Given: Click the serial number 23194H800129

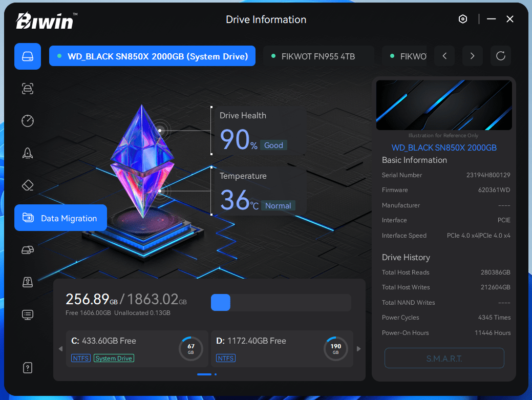Looking at the screenshot, I should (488, 175).
